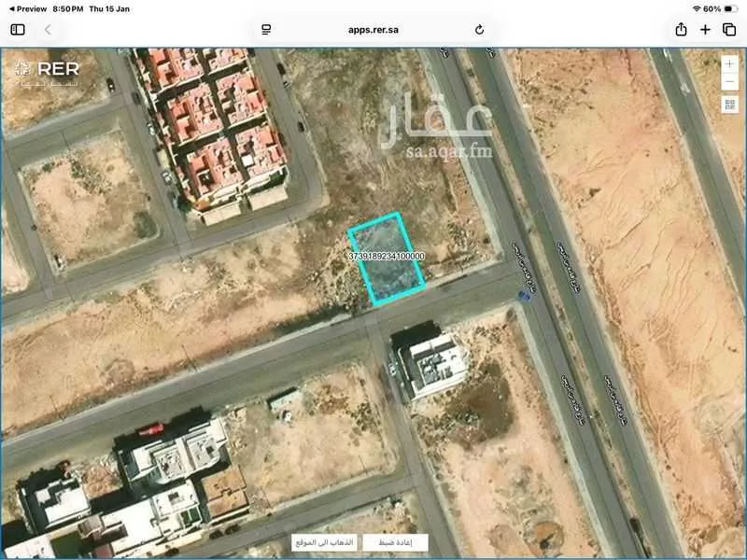Screen dimensions: 747x560
Task: Zoom in on the map
Action: (x=729, y=63)
